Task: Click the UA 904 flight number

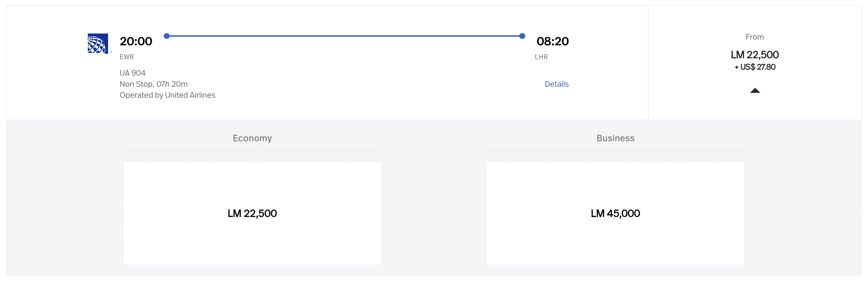Action: pos(133,73)
